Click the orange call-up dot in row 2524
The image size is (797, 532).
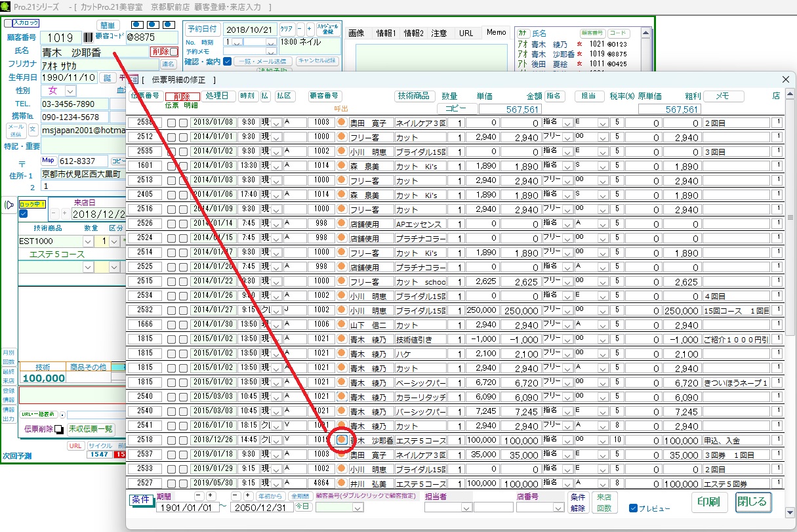(341, 238)
